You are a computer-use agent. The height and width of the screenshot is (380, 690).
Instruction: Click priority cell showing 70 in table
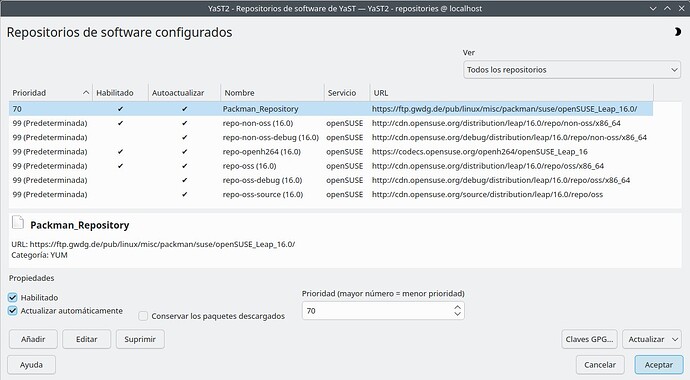pos(17,109)
